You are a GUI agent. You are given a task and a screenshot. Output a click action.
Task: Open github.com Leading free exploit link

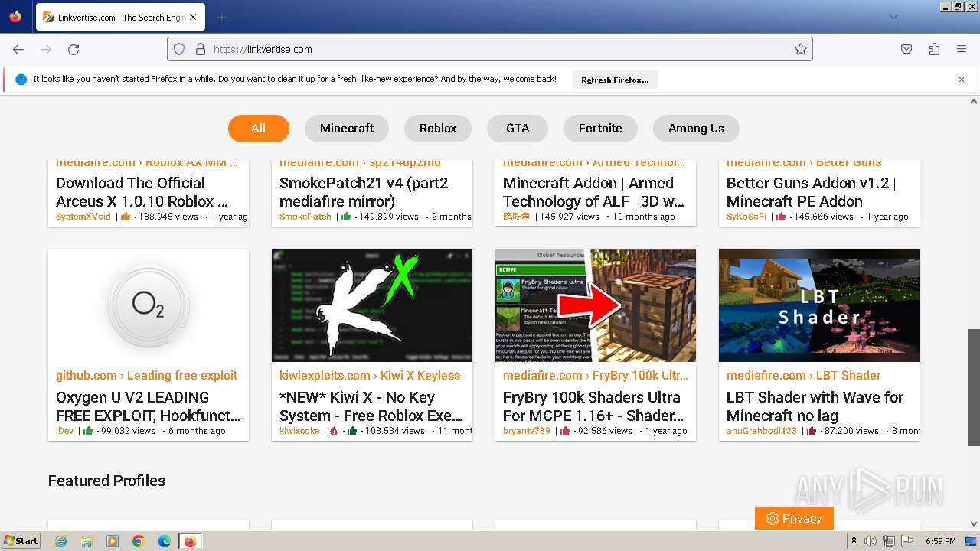tap(147, 375)
